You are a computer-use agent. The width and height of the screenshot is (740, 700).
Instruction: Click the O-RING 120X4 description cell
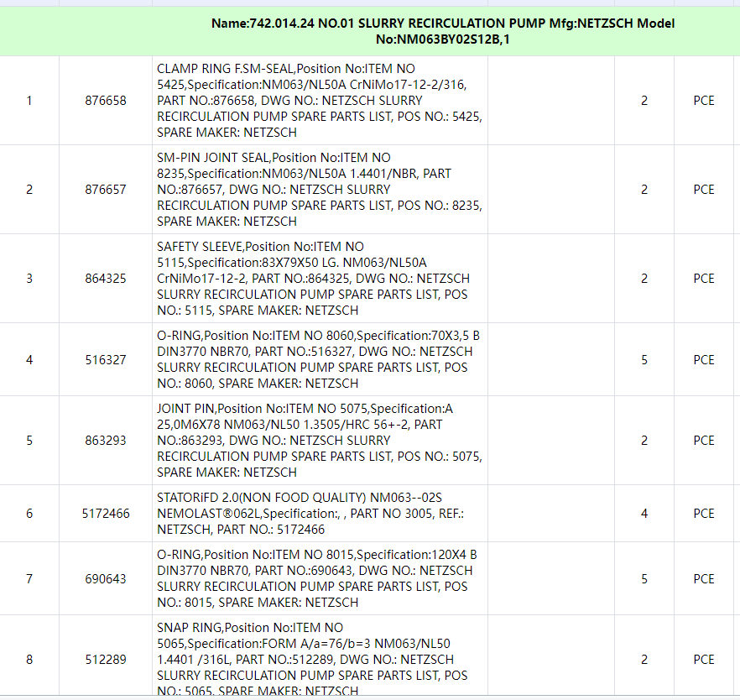coord(320,579)
